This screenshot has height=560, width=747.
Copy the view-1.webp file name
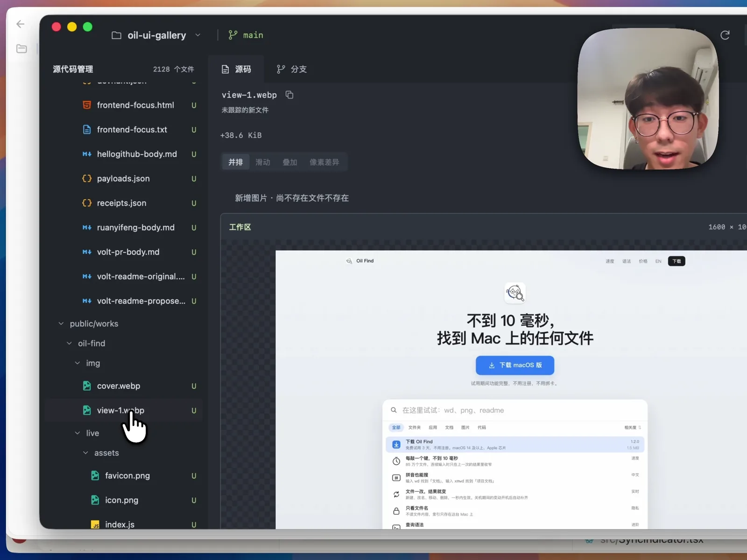pyautogui.click(x=289, y=95)
